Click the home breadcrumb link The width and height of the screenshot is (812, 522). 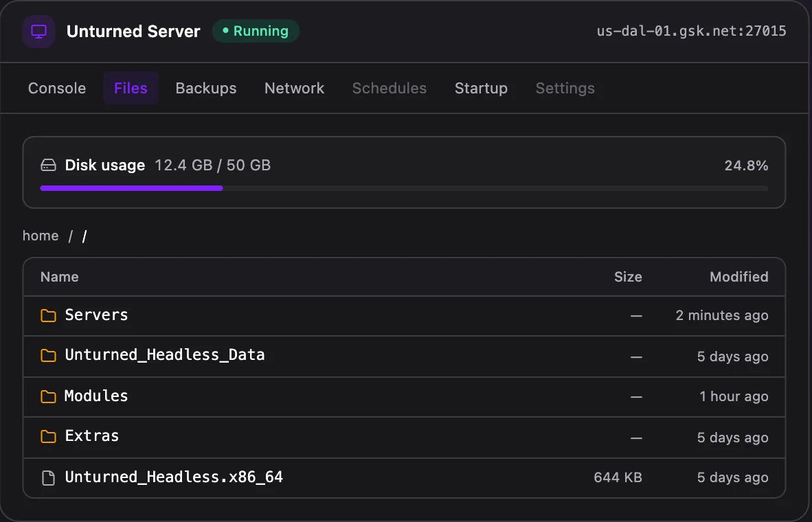(x=41, y=236)
